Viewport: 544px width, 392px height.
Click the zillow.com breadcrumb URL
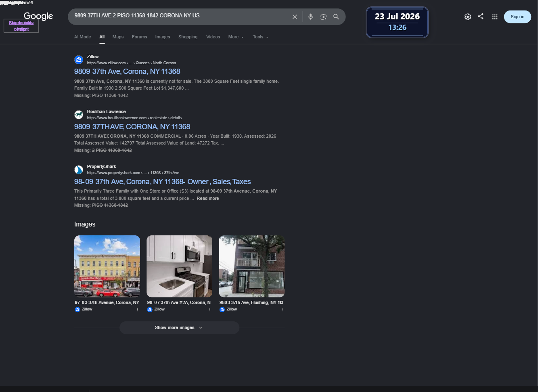(132, 63)
